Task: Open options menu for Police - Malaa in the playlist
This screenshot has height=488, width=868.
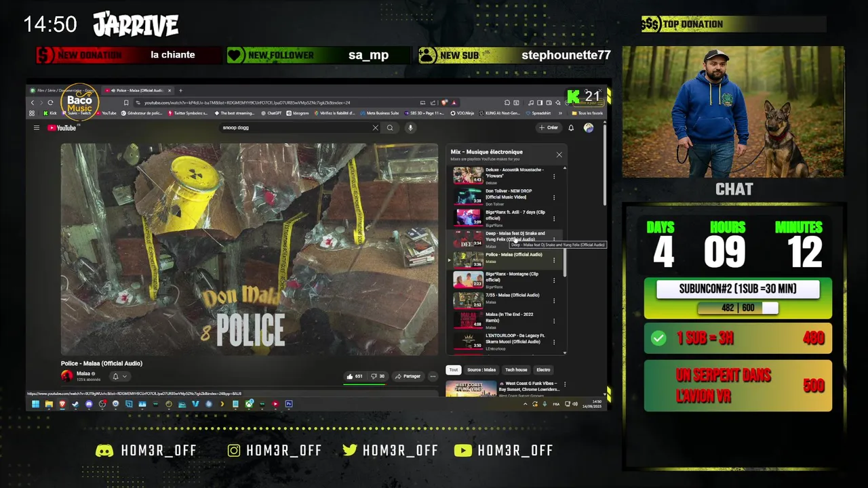Action: (554, 260)
